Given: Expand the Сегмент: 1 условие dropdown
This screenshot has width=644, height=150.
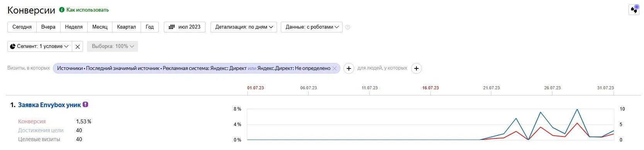Looking at the screenshot, I should [40, 46].
